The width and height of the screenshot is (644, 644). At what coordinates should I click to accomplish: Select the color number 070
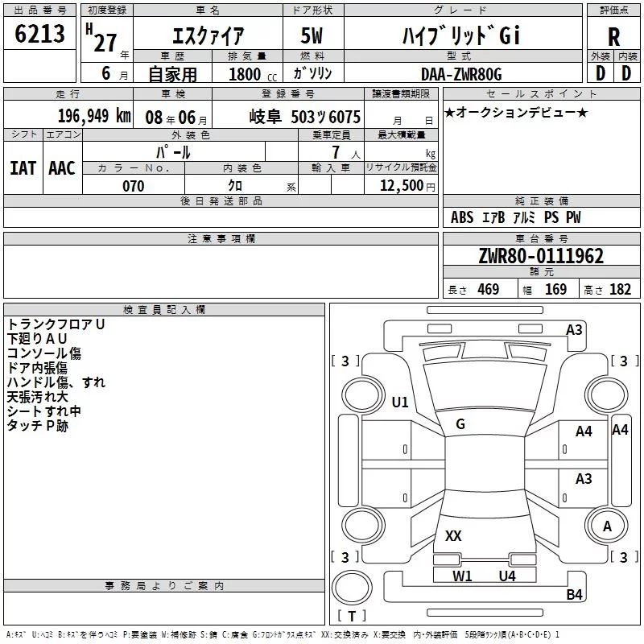coord(134,186)
